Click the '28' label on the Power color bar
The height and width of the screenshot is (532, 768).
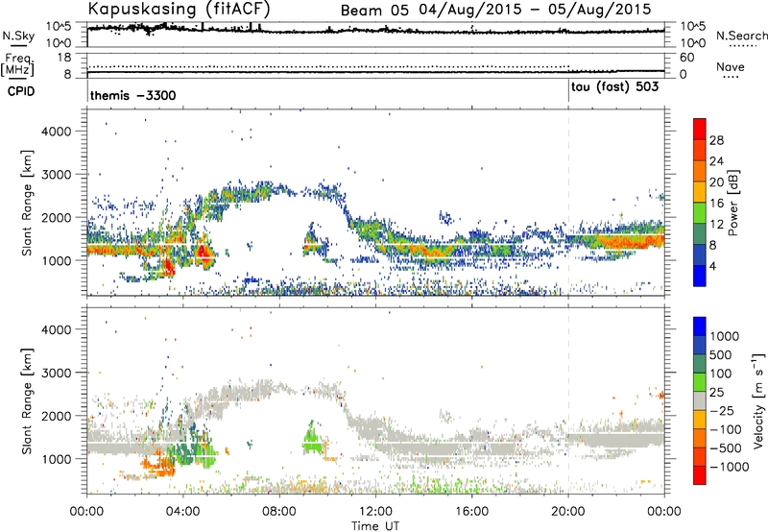point(716,140)
